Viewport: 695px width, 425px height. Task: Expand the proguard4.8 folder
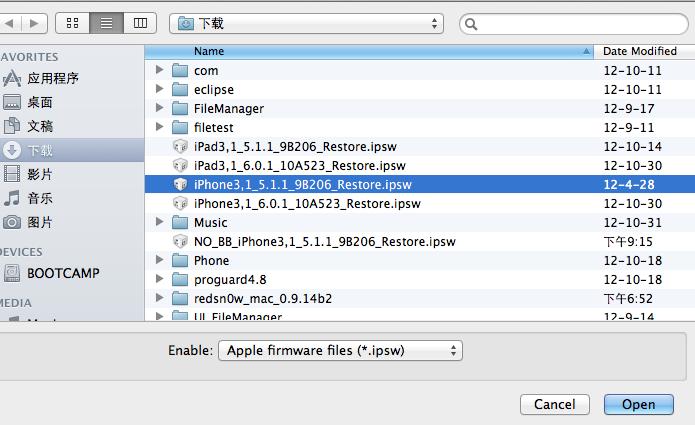160,279
